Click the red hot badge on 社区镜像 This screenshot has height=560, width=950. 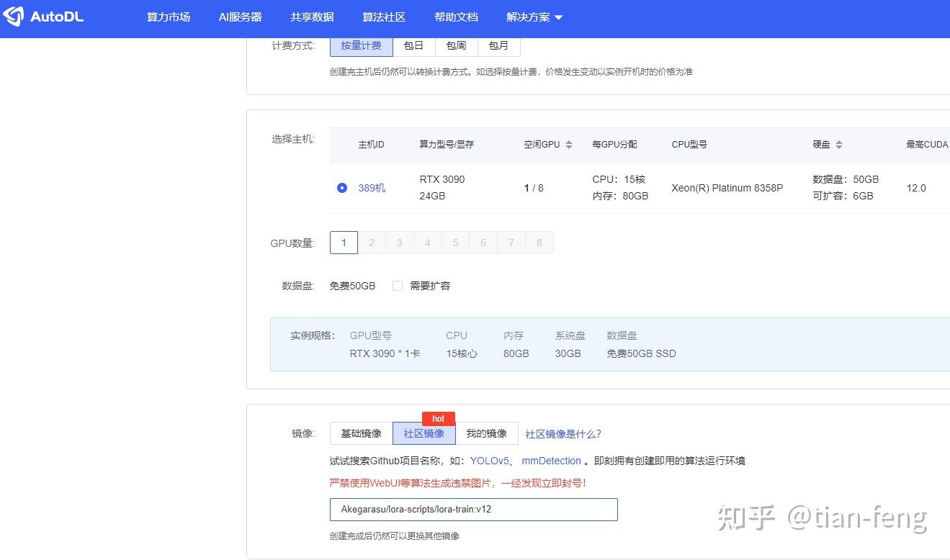(438, 418)
